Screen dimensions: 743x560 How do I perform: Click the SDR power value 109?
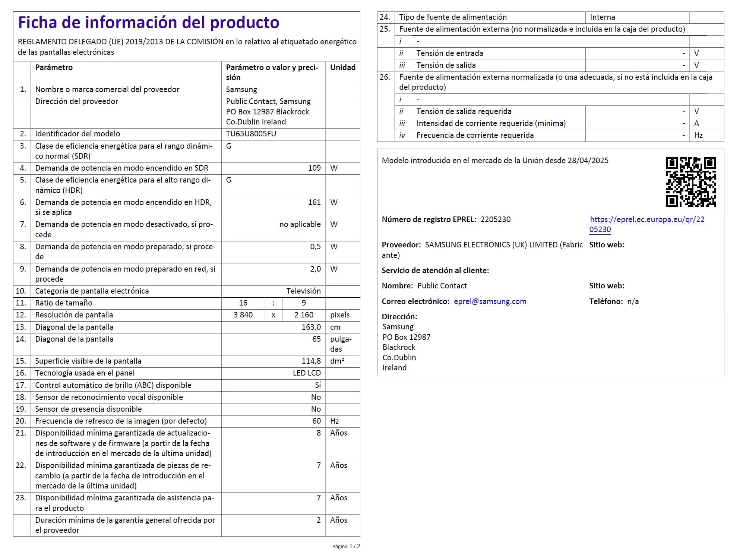pos(314,168)
